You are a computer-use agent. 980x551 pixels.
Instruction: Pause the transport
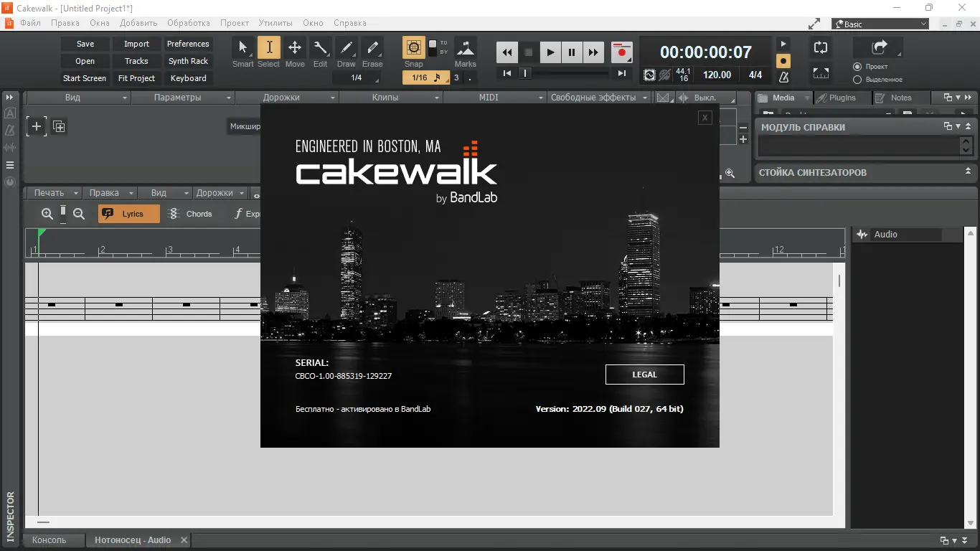(572, 52)
